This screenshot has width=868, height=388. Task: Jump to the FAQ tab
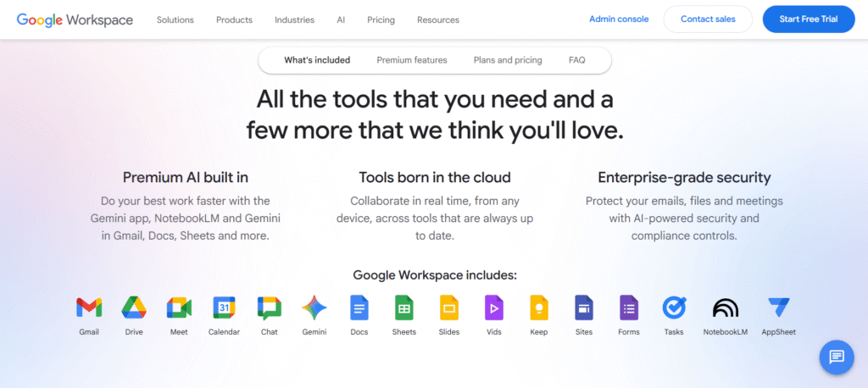(x=576, y=60)
